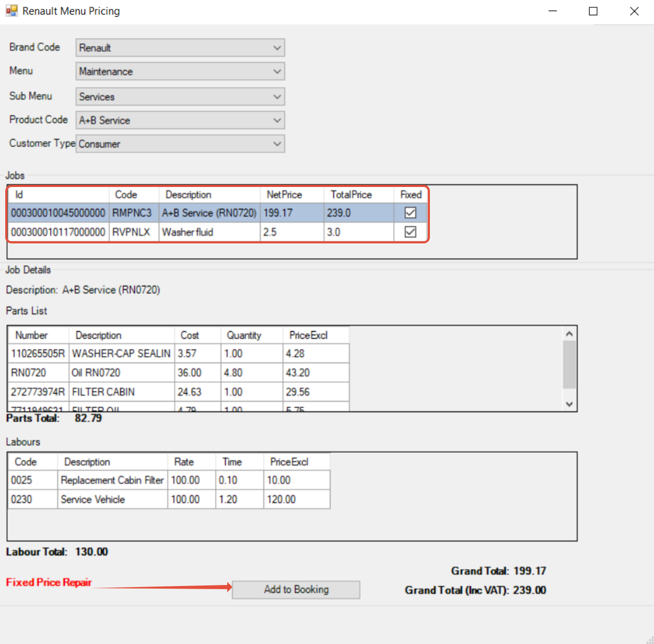This screenshot has height=644, width=654.
Task: Click labour time cell 1.20
Action: click(x=239, y=499)
